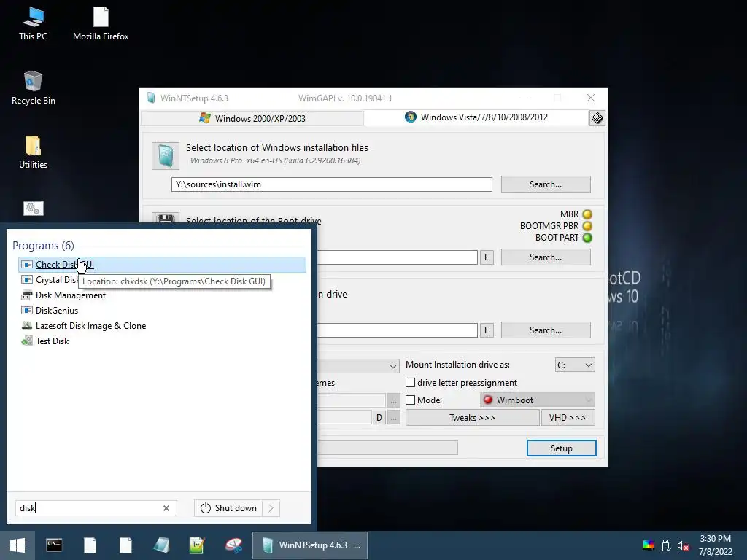Click the gear settings desktop icon
This screenshot has width=747, height=560.
[33, 208]
